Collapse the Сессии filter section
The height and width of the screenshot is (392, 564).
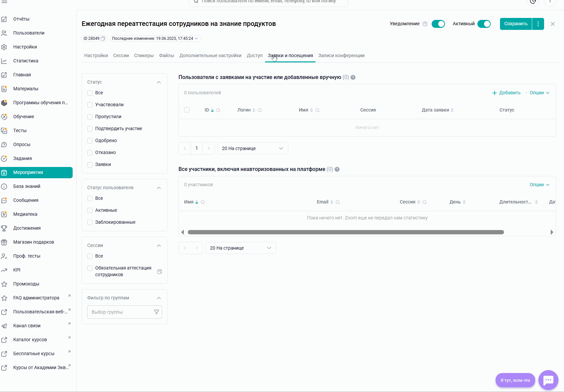159,246
